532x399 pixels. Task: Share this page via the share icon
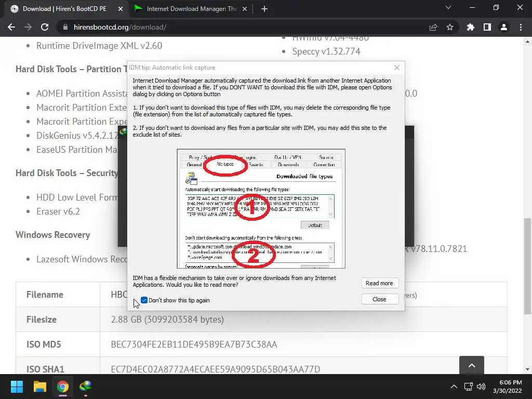(x=433, y=27)
